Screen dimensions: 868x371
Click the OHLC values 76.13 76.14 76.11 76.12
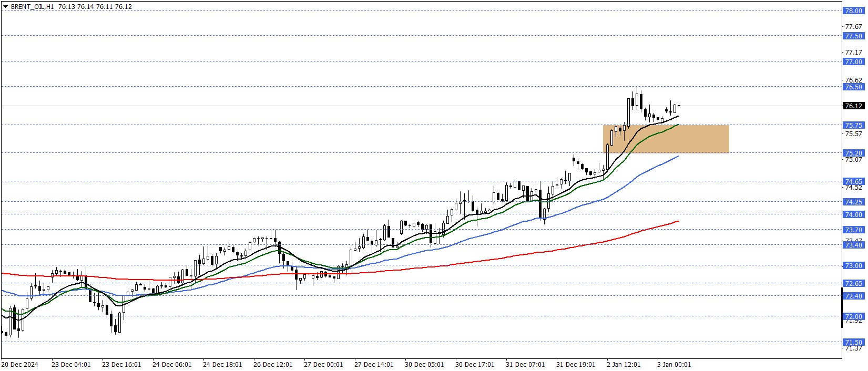coord(95,7)
